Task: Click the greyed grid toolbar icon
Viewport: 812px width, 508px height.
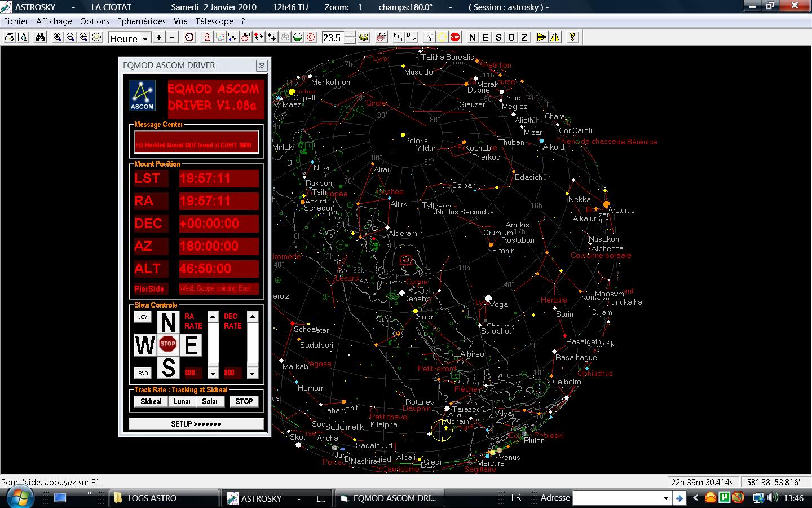Action: 285,37
